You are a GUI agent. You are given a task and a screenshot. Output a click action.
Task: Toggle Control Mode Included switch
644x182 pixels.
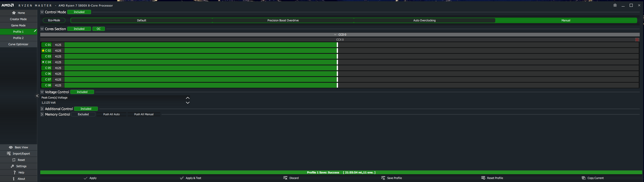pos(79,12)
